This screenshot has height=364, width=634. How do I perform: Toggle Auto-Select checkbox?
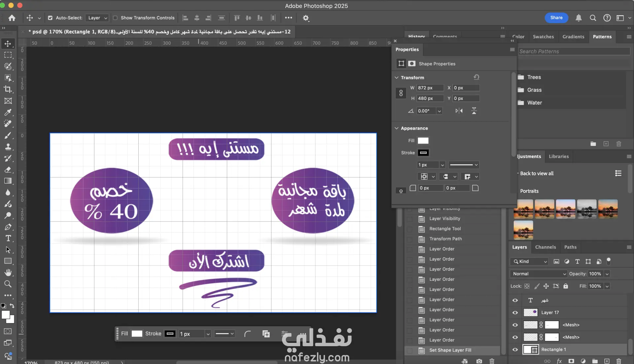(50, 18)
